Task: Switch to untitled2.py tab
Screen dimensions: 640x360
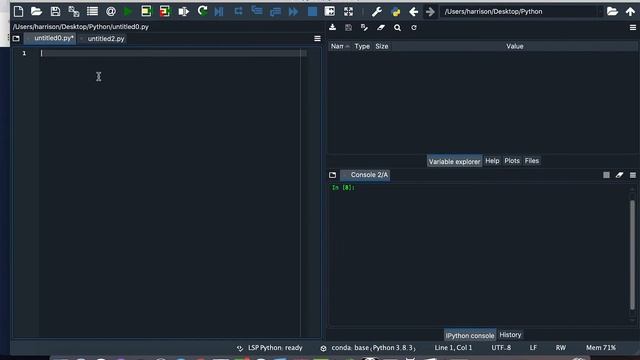Action: pos(102,39)
